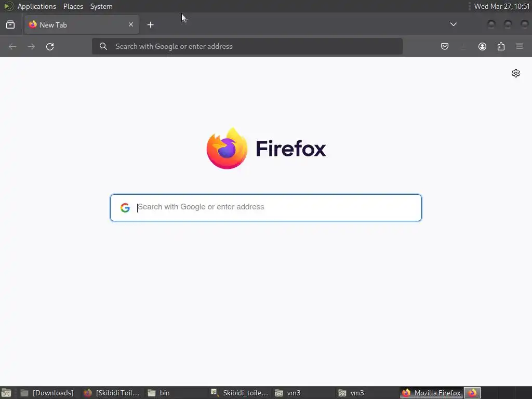Go forward one page

[x=31, y=46]
